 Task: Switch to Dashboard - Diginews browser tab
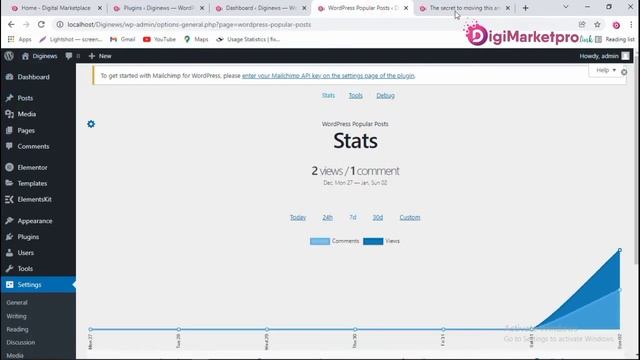[260, 8]
